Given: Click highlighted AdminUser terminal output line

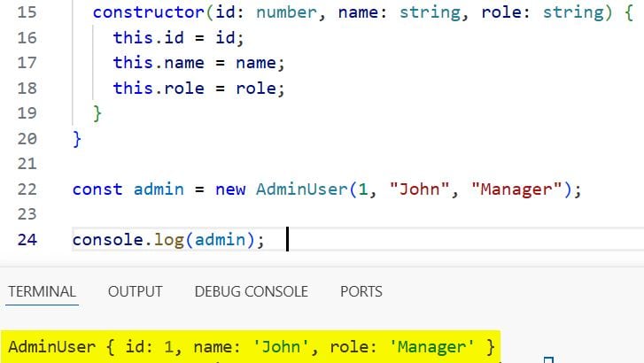Looking at the screenshot, I should (x=251, y=347).
